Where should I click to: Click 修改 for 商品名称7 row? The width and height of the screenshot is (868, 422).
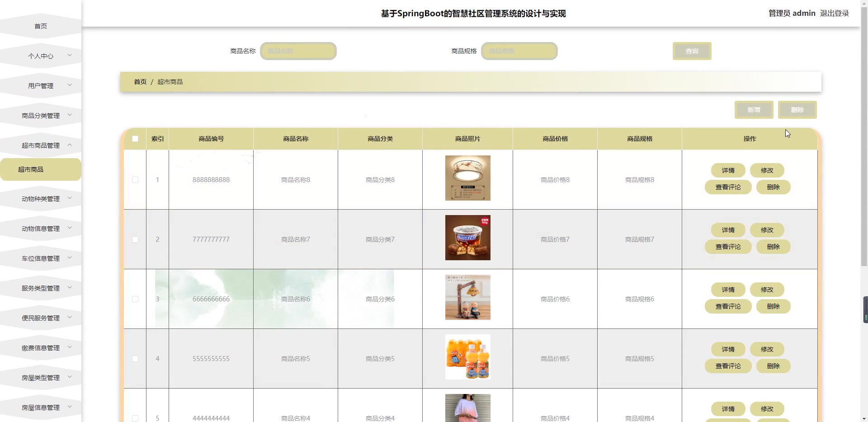pos(767,230)
